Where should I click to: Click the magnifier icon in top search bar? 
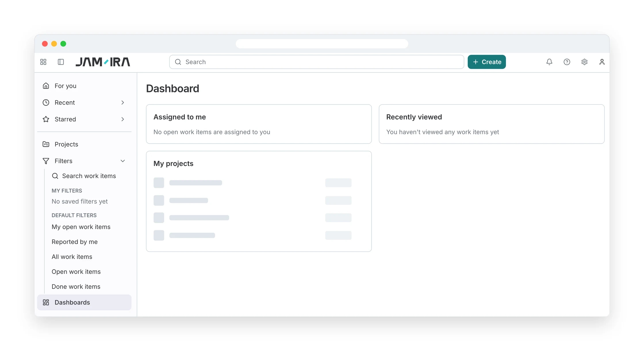[x=178, y=62]
